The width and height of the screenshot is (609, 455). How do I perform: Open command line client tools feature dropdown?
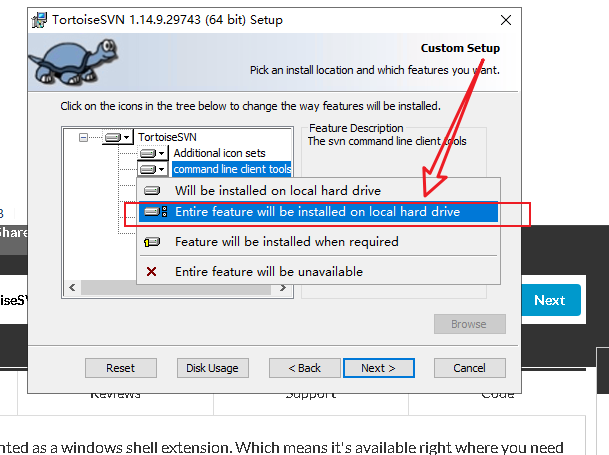point(153,169)
